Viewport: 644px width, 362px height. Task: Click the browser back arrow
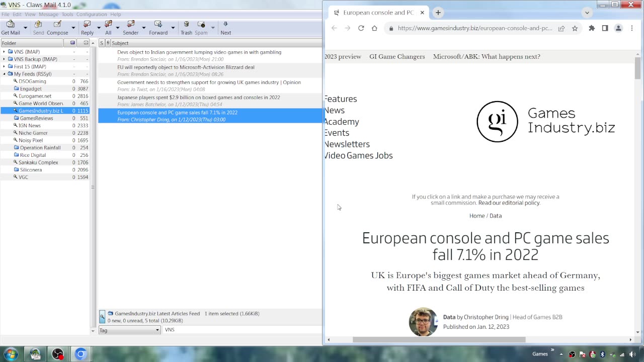(334, 28)
